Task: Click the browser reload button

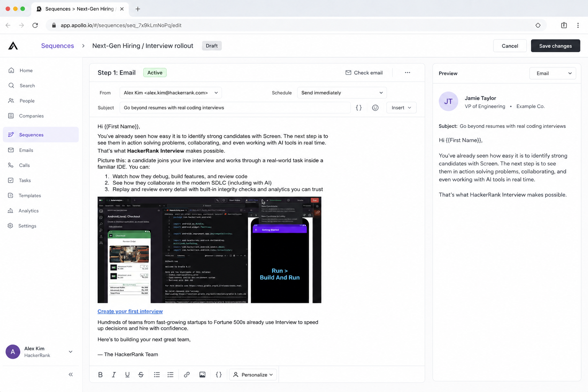Action: 35,25
